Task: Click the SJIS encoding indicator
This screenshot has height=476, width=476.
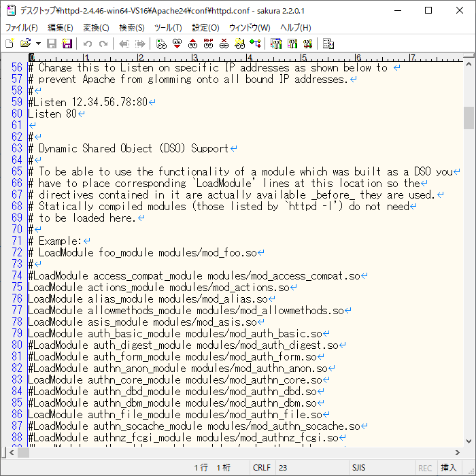Action: click(359, 468)
